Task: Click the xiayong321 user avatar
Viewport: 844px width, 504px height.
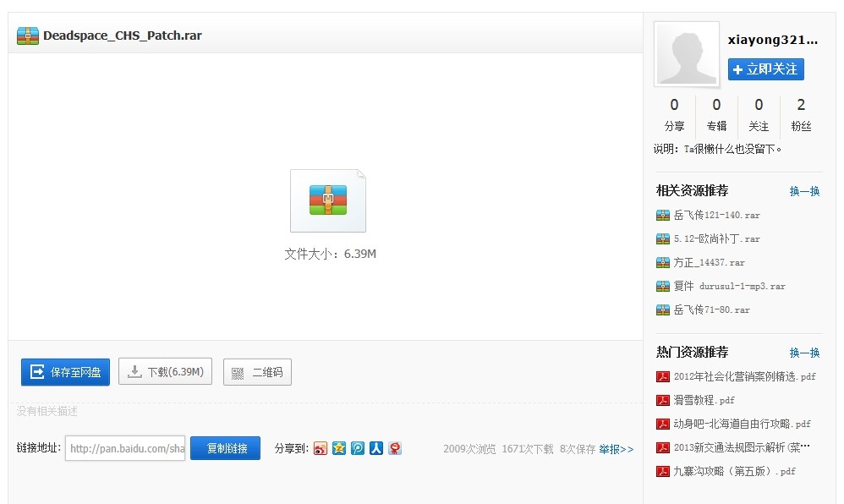Action: 687,54
